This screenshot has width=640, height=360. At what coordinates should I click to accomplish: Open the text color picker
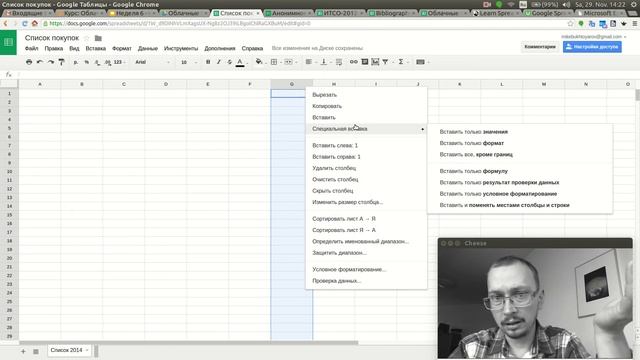240,62
